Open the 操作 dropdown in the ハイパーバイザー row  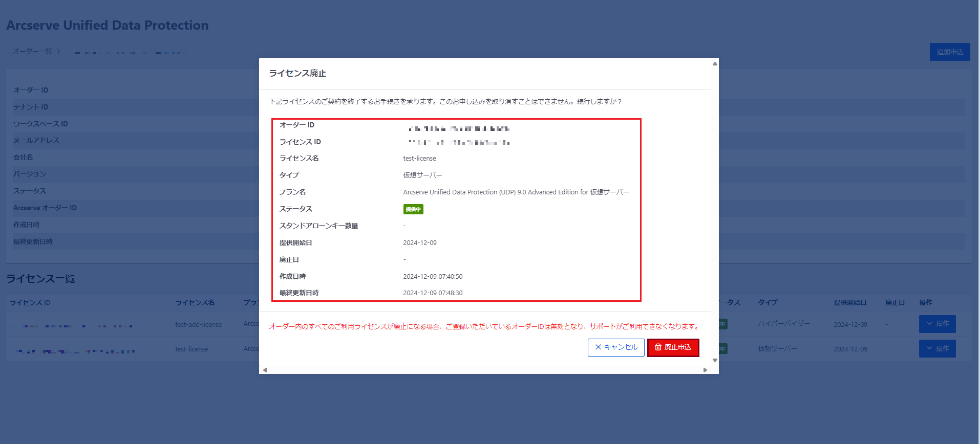[x=937, y=324]
